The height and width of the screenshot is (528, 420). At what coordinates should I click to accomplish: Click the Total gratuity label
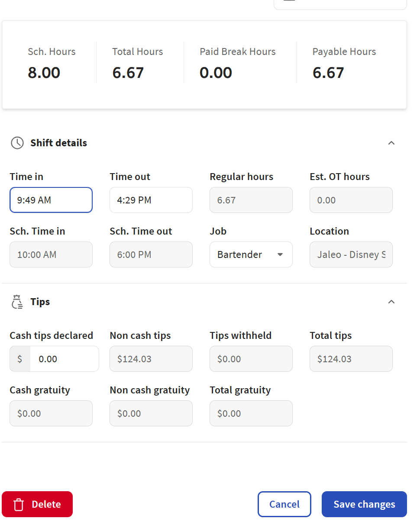click(x=240, y=390)
